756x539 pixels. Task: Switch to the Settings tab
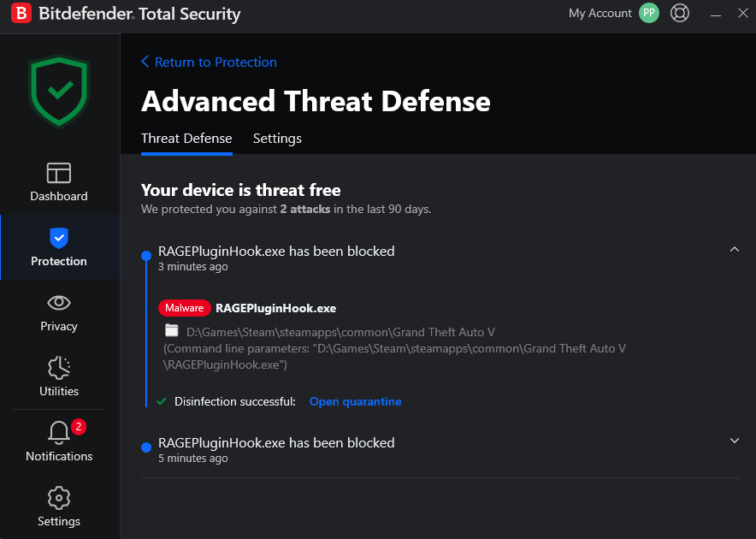(277, 139)
